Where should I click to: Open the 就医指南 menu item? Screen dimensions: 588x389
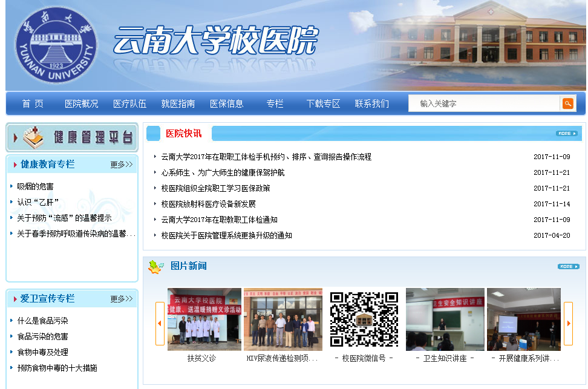click(178, 103)
